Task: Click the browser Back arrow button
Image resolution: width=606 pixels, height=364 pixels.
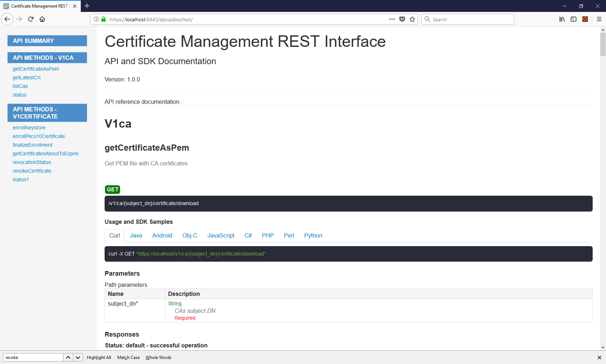Action: tap(7, 19)
